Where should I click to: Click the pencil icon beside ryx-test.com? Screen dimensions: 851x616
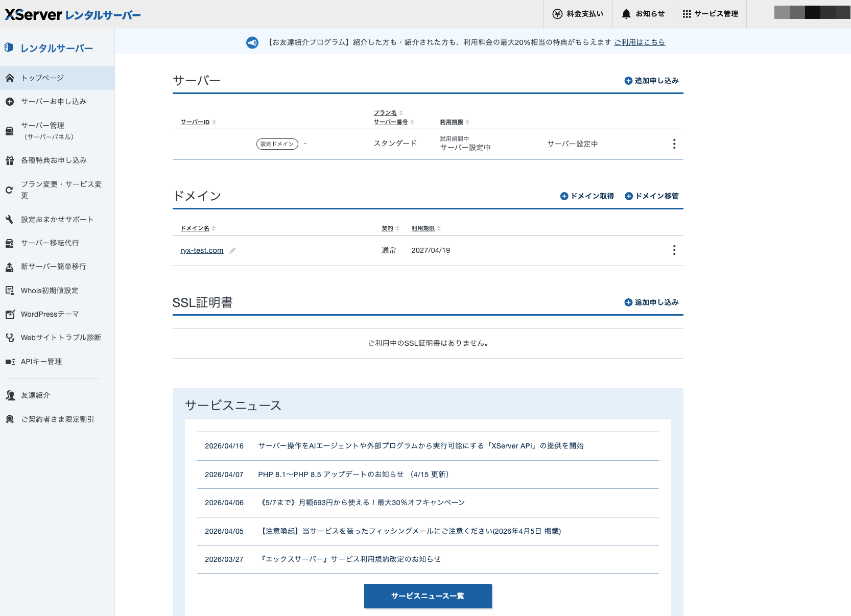(x=232, y=250)
